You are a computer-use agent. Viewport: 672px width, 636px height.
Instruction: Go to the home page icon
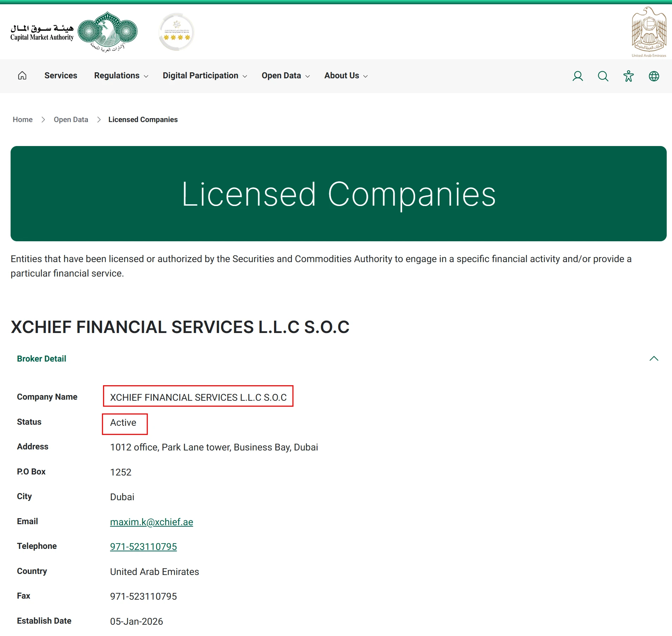click(x=22, y=76)
